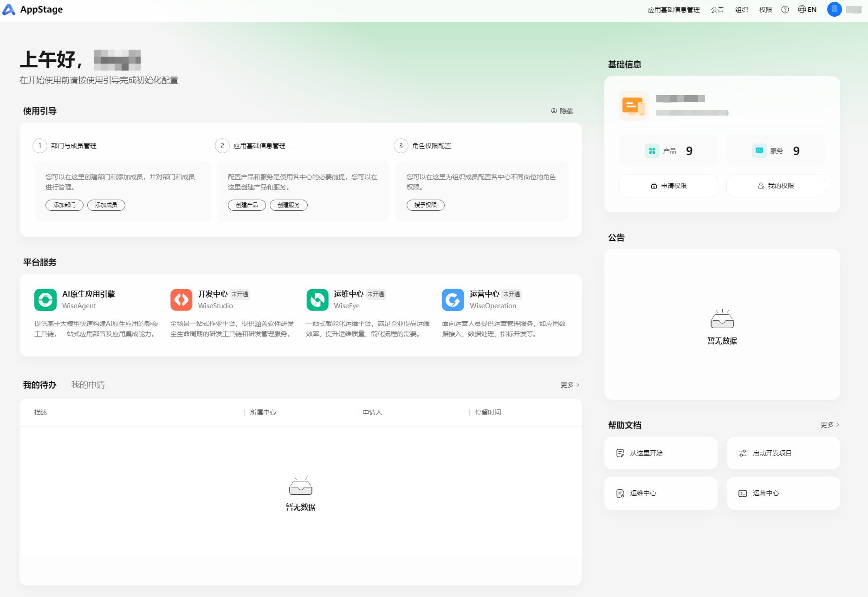Switch language to EN
The height and width of the screenshot is (597, 868).
pyautogui.click(x=807, y=10)
